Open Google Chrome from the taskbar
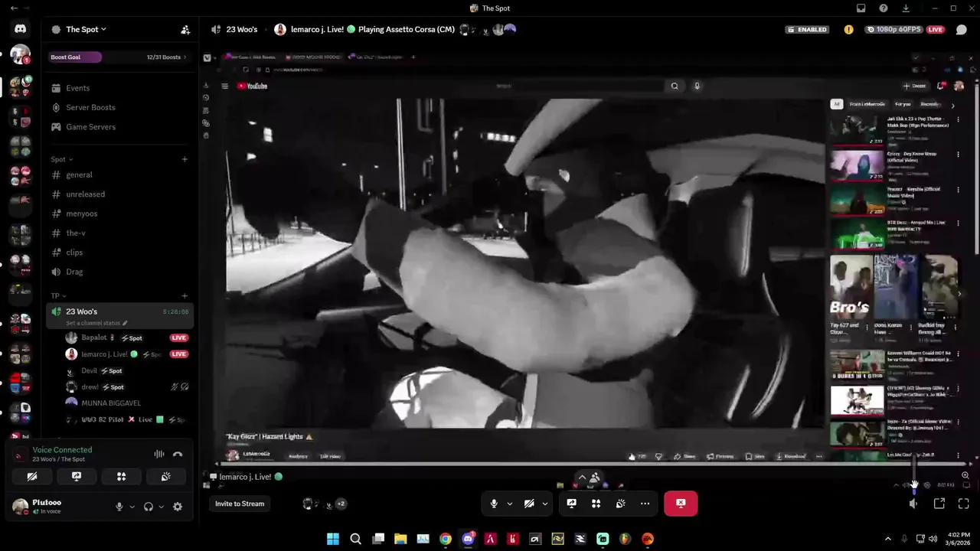Viewport: 980px width, 551px height. coord(446,539)
